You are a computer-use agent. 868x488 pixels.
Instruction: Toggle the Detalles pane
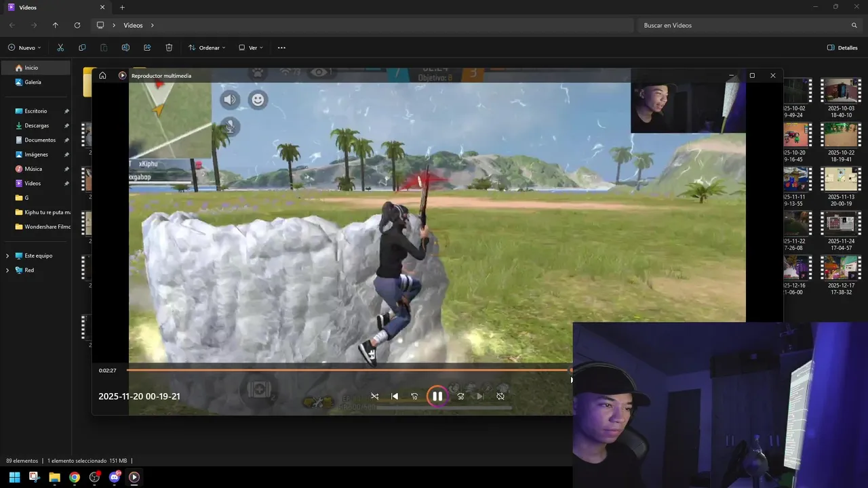(842, 47)
